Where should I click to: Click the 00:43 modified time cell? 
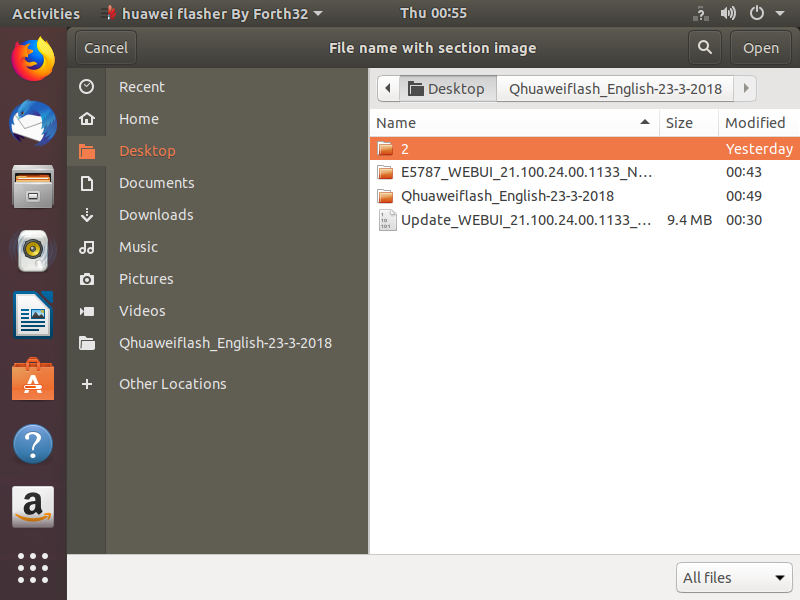744,172
